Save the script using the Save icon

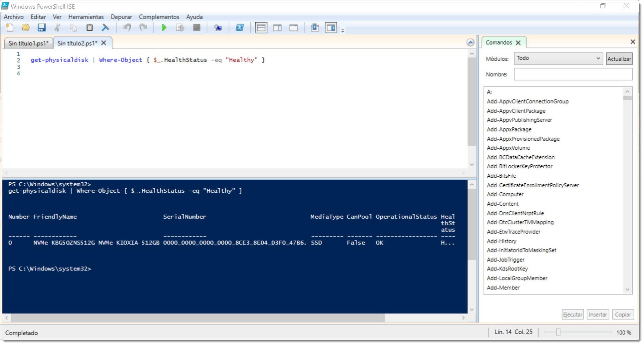click(x=42, y=28)
